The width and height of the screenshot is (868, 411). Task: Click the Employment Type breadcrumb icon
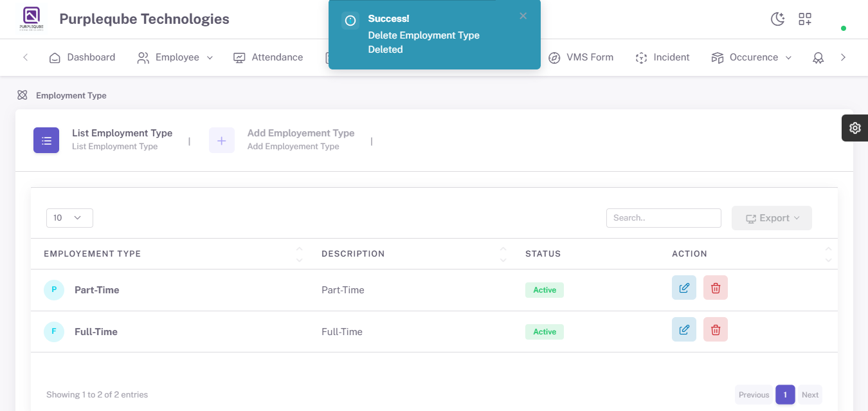click(23, 95)
